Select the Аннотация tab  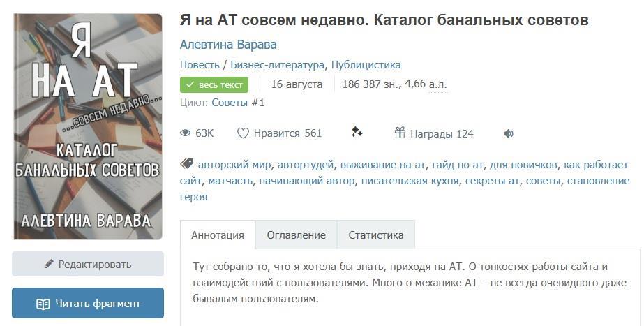pyautogui.click(x=218, y=235)
